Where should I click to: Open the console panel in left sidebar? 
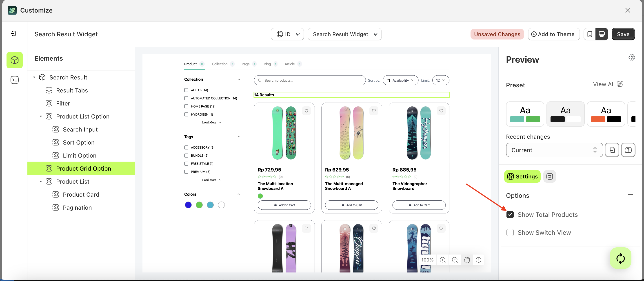pyautogui.click(x=15, y=80)
